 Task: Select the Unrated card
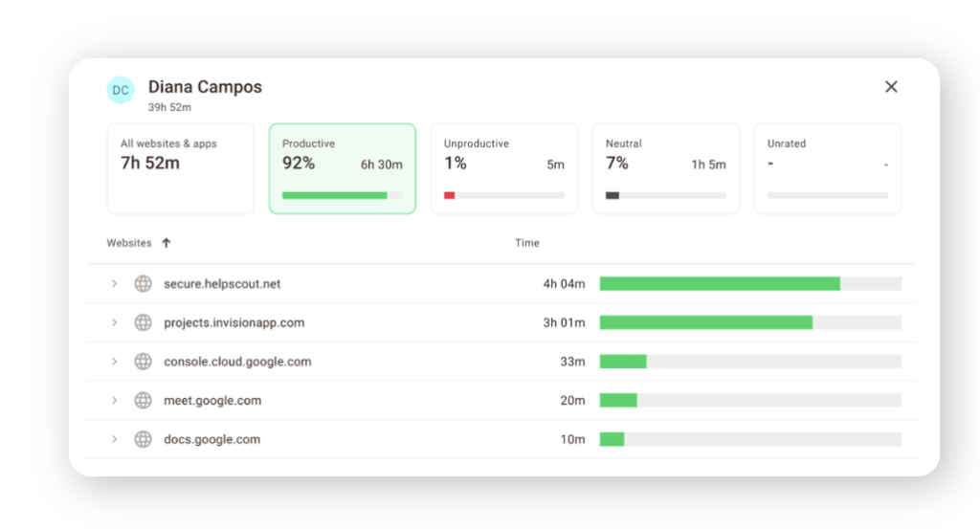click(x=828, y=168)
